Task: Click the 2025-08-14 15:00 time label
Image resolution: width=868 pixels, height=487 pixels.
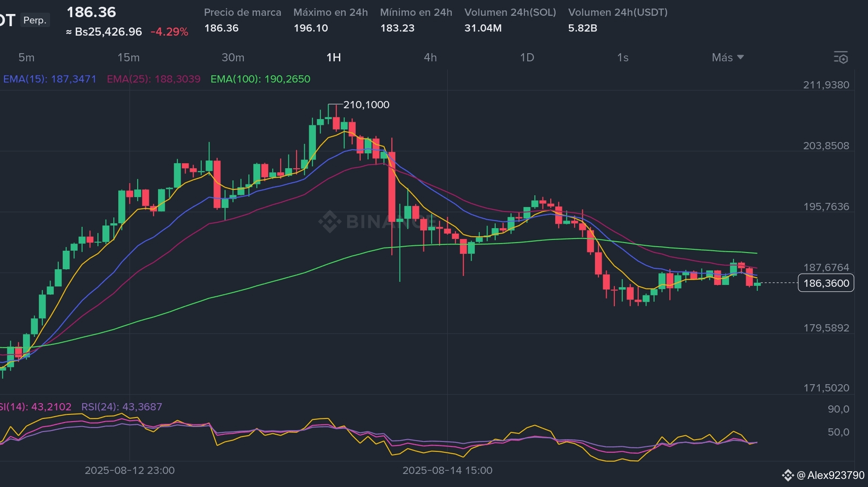Action: coord(447,471)
